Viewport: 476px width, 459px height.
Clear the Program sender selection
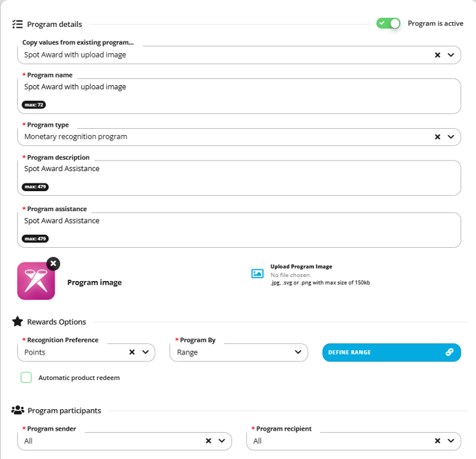point(208,441)
